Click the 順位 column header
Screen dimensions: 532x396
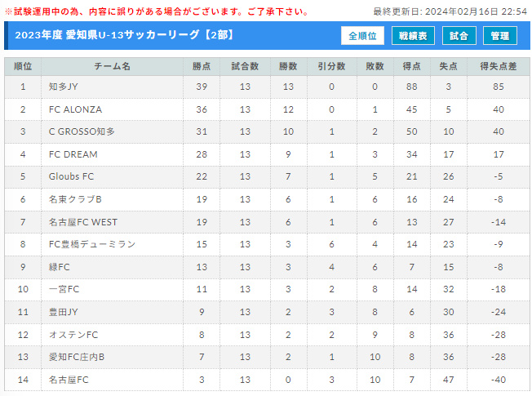tap(23, 66)
